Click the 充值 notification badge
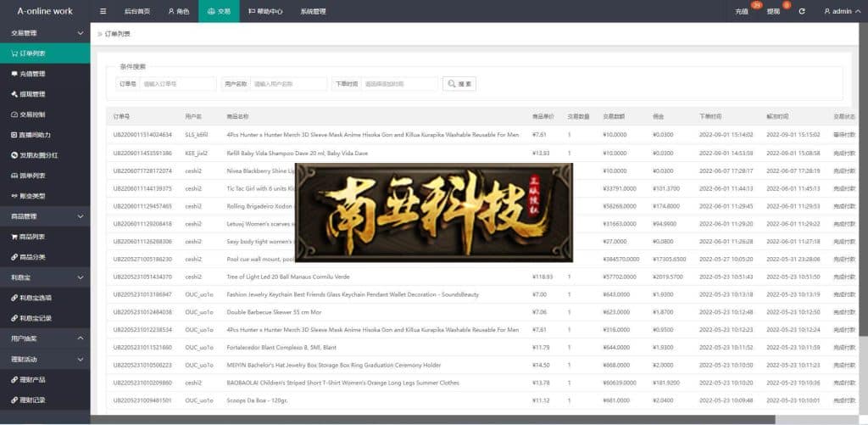Image resolution: width=868 pixels, height=425 pixels. [x=756, y=6]
